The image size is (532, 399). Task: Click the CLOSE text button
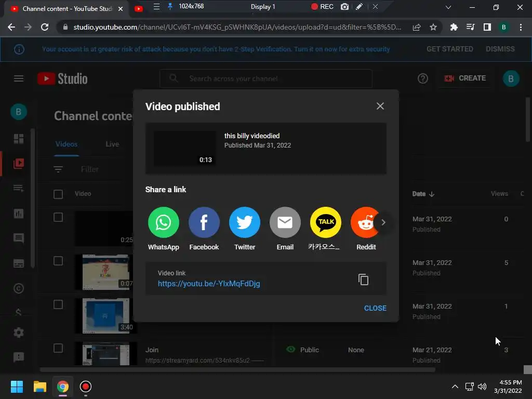pos(375,308)
